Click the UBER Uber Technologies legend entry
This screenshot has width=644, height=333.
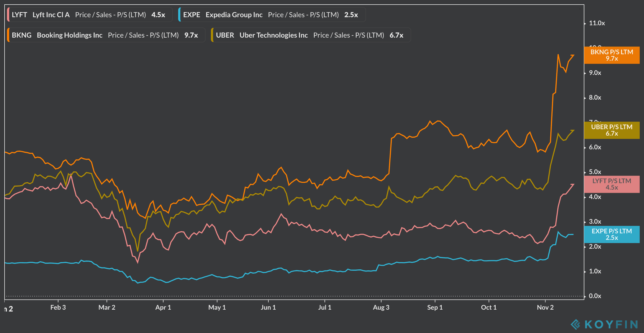point(311,35)
